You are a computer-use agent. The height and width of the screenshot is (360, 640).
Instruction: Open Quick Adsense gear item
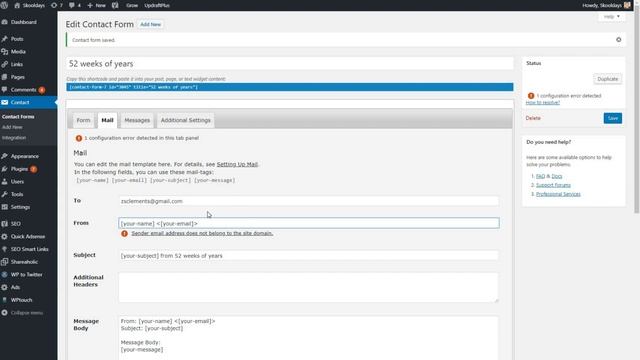click(x=29, y=236)
